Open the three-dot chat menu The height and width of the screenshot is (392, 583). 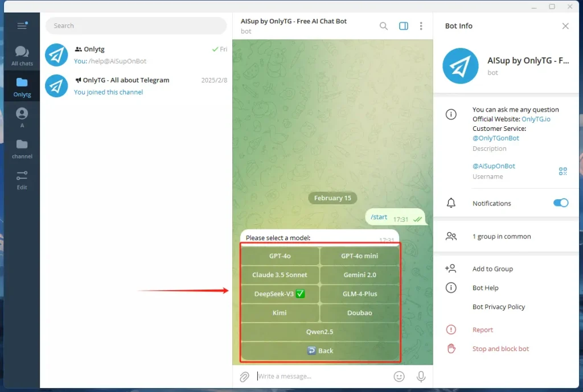coord(421,26)
